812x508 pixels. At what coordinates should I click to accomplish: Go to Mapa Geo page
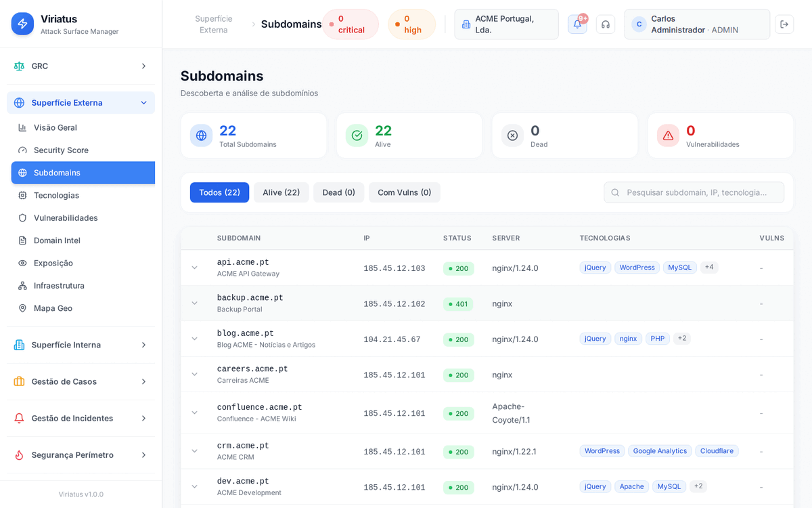(53, 308)
